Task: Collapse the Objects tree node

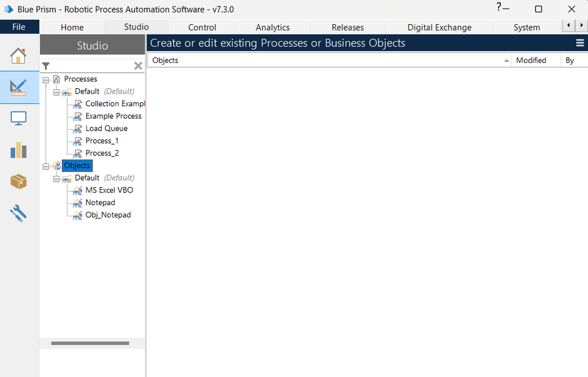Action: point(46,166)
